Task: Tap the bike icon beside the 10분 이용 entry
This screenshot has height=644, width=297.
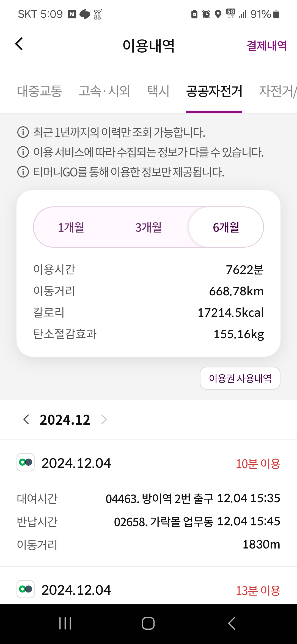Action: point(26,462)
